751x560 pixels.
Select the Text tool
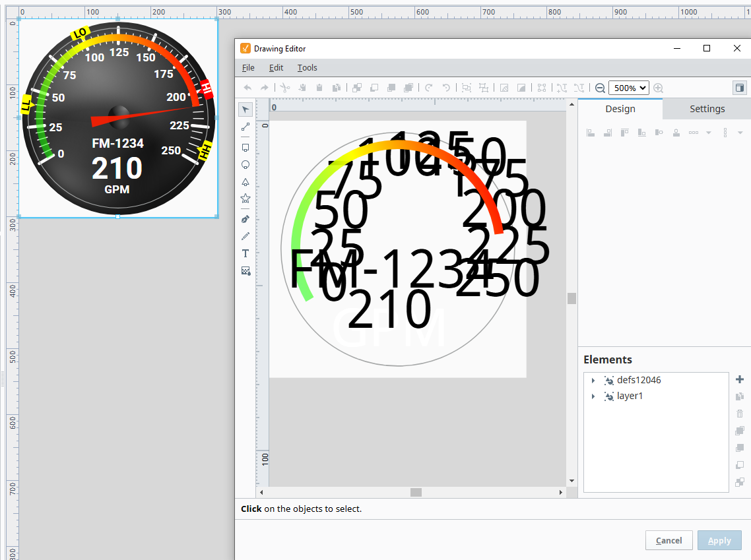coord(245,253)
